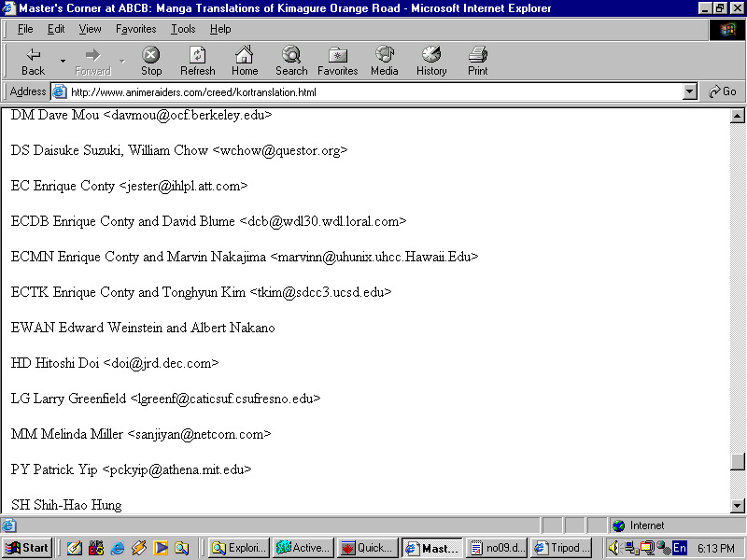Launch the media player Quick Launch icon
The image size is (747, 560).
pyautogui.click(x=160, y=548)
